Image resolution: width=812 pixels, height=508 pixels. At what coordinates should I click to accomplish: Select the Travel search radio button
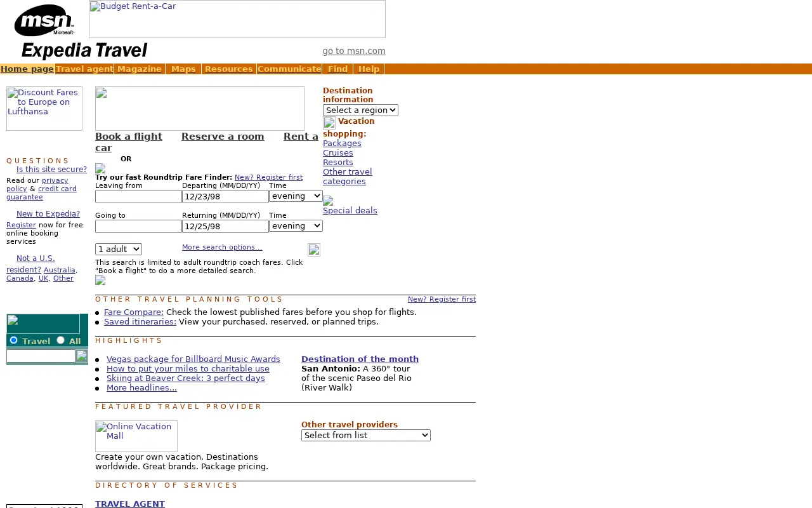tap(13, 340)
